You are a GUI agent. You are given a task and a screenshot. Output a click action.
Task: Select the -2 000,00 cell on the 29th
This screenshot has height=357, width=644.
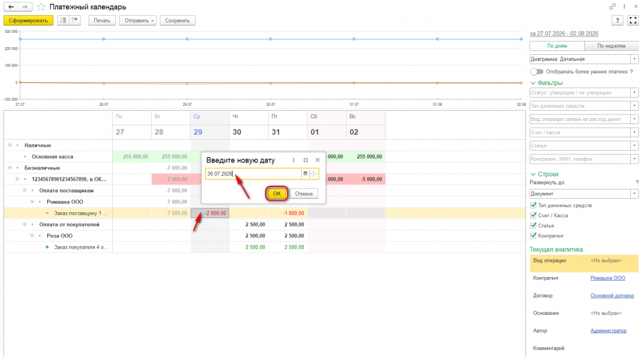pyautogui.click(x=210, y=213)
